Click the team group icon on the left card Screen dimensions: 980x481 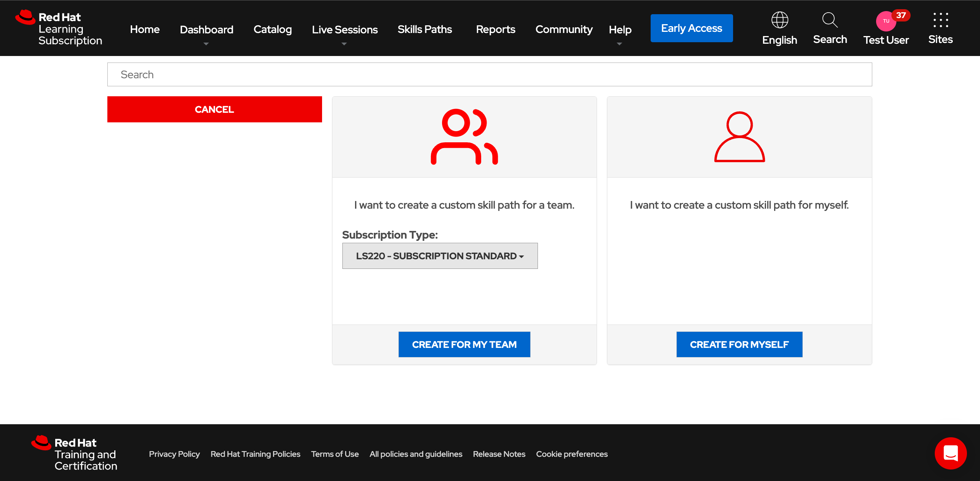click(464, 137)
